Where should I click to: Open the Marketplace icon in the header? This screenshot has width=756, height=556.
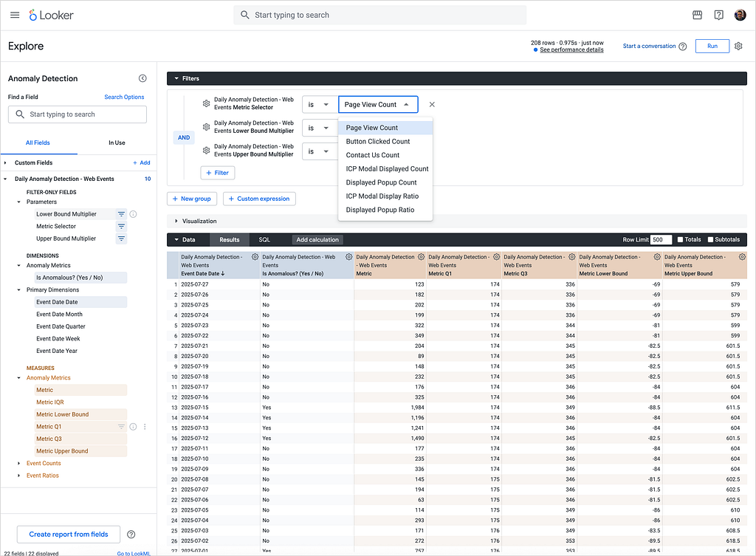[x=697, y=15]
